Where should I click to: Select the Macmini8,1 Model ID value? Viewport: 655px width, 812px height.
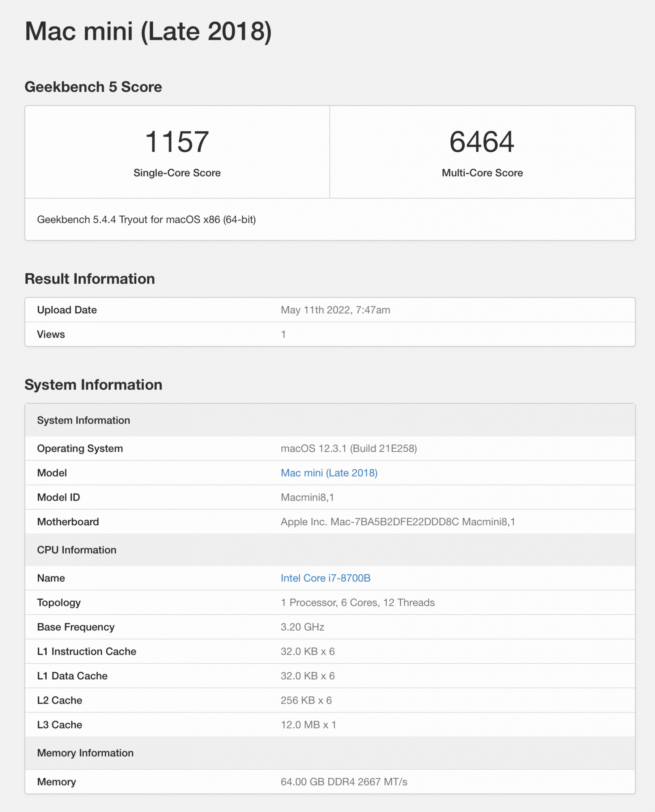point(307,497)
